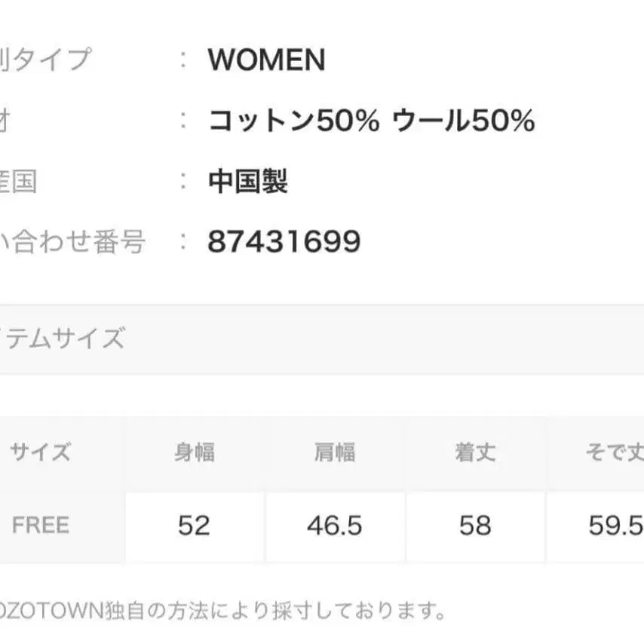Viewport: 644px width, 644px height.
Task: Click the 肩幅 column header
Action: pyautogui.click(x=334, y=452)
